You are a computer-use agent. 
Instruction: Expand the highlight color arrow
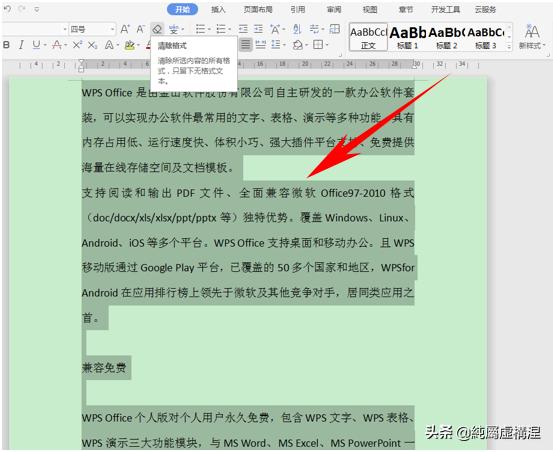139,45
